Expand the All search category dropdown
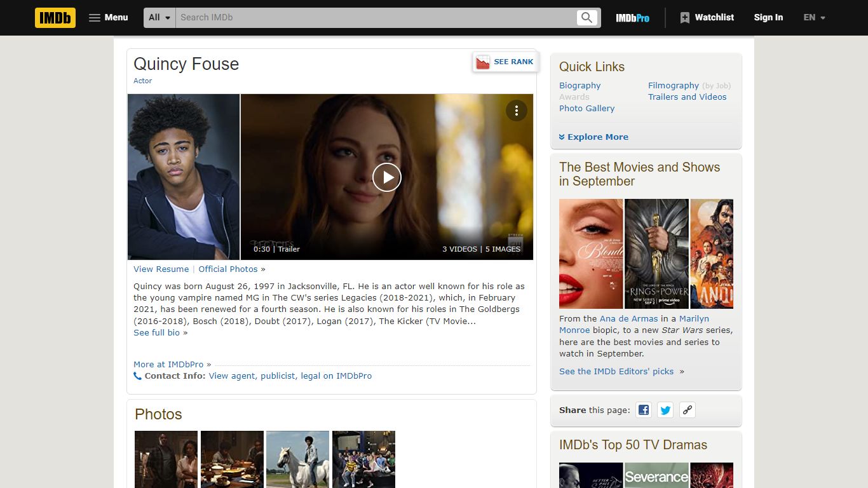 [159, 18]
